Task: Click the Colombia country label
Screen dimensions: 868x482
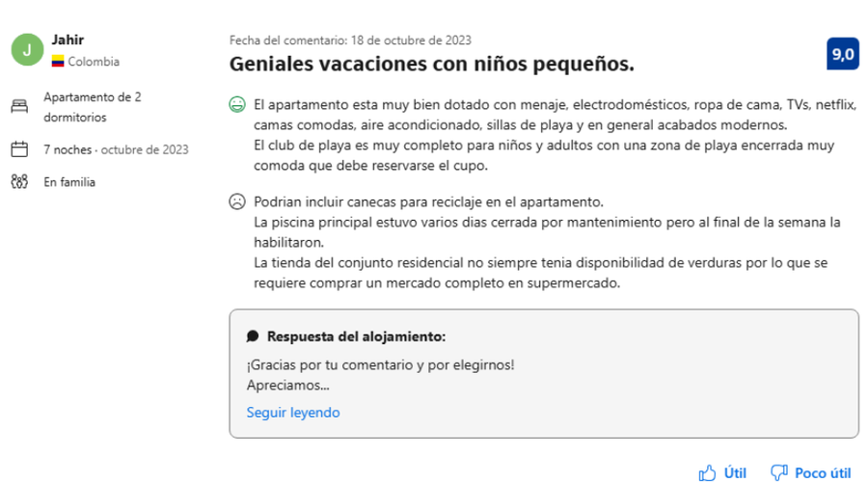Action: (x=94, y=62)
